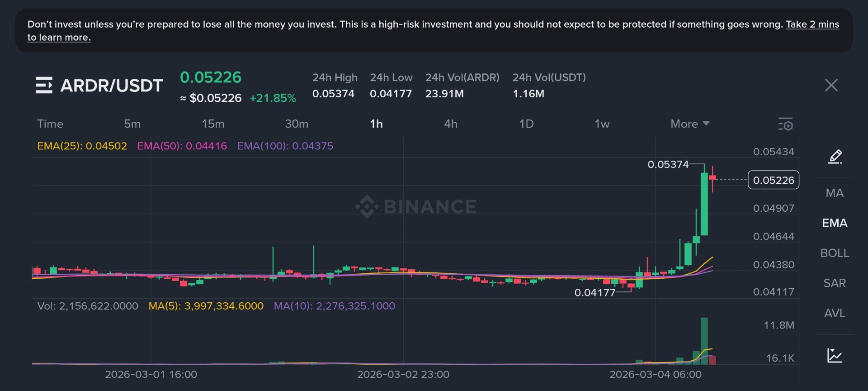Image resolution: width=868 pixels, height=391 pixels.
Task: Open the chart settings icon next to More
Action: tap(785, 124)
